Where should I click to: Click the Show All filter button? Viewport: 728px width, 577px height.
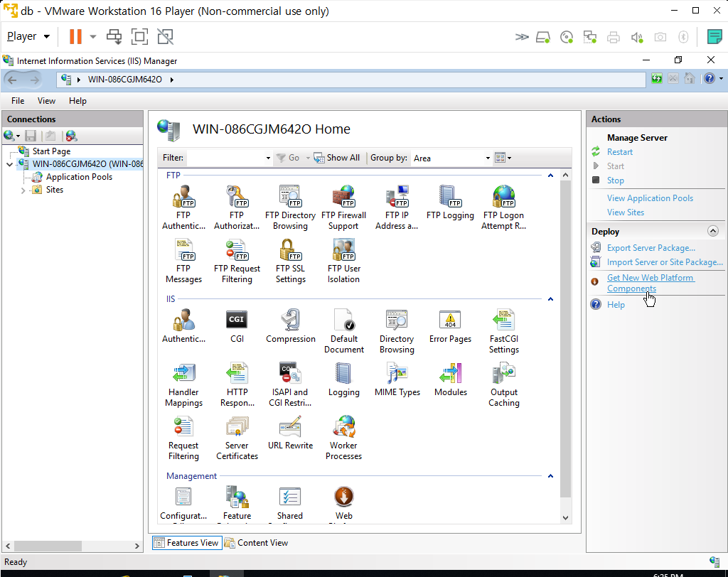pyautogui.click(x=337, y=158)
